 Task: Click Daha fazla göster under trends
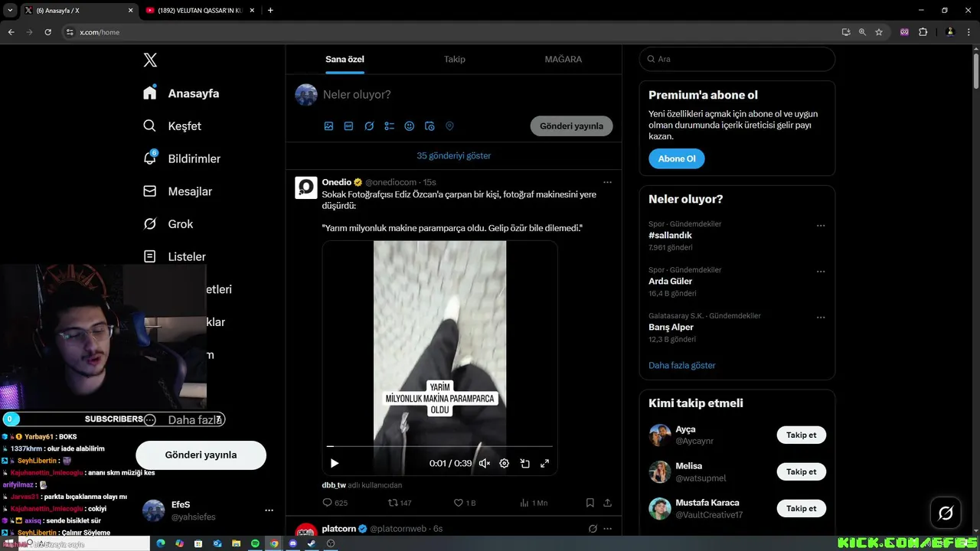click(682, 365)
